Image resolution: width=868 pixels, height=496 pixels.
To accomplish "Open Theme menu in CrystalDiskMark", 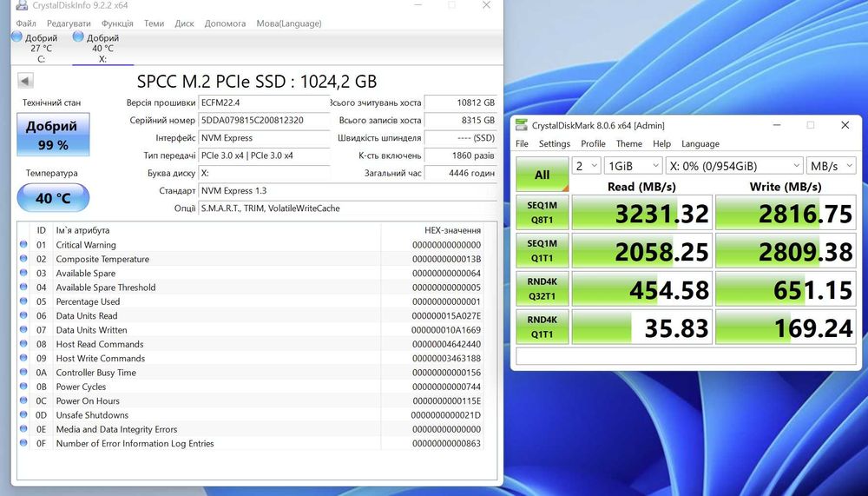I will tap(628, 143).
